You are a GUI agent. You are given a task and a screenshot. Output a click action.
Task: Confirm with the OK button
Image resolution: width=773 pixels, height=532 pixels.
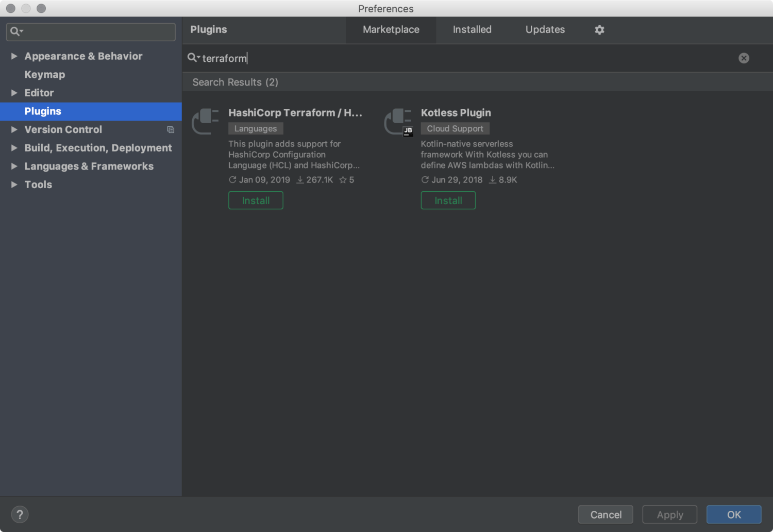(x=734, y=514)
